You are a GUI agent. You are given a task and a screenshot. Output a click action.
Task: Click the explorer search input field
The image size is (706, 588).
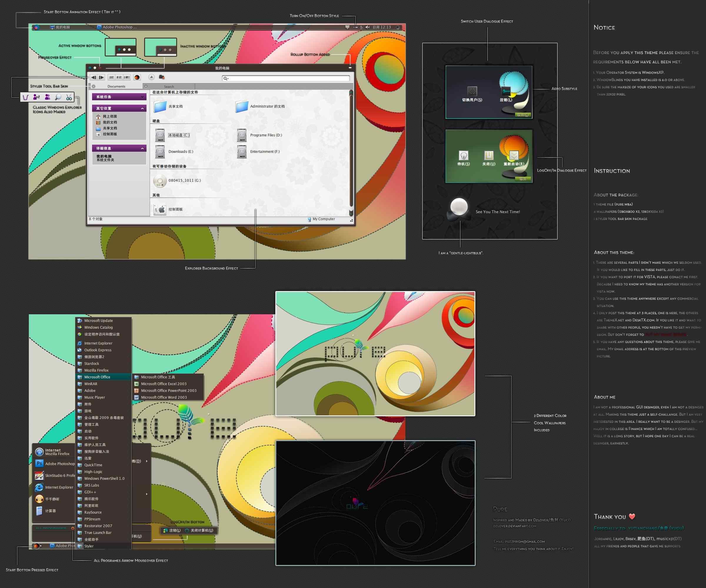pyautogui.click(x=286, y=78)
